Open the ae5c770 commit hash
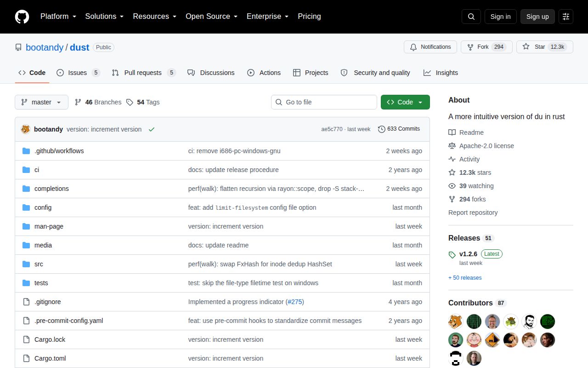The width and height of the screenshot is (588, 368). point(332,129)
